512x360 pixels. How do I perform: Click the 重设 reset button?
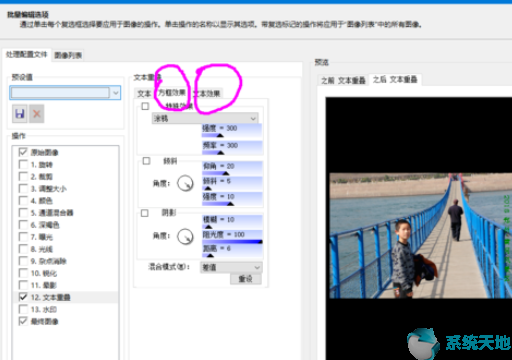click(x=246, y=279)
